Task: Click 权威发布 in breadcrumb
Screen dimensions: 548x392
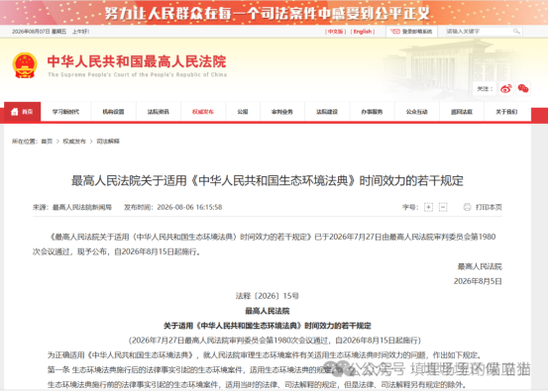Action: coord(74,141)
